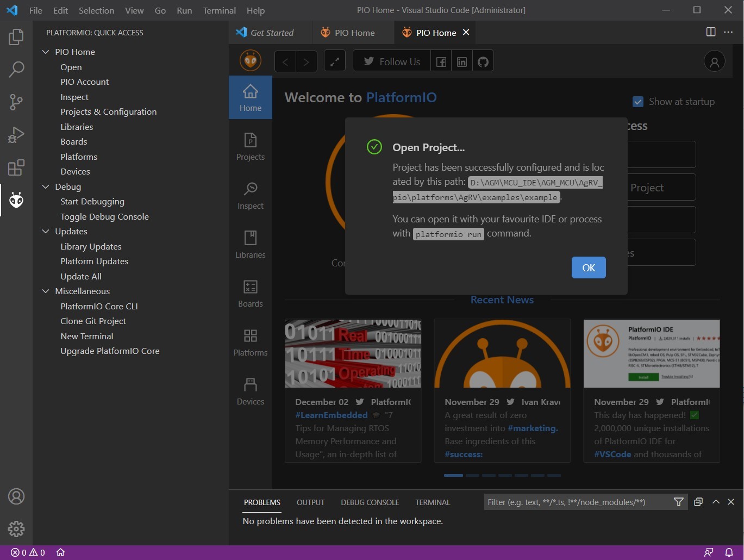Open PlatformIO LinkedIn page icon

462,61
